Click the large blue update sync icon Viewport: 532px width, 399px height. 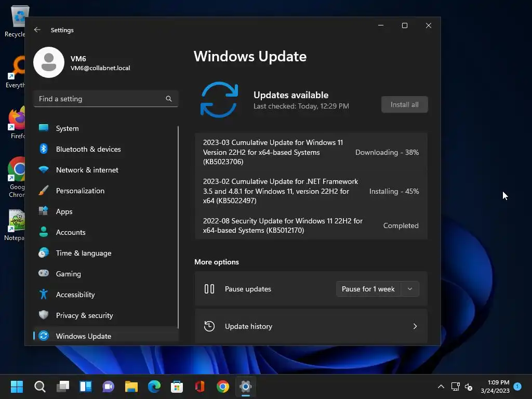point(219,100)
